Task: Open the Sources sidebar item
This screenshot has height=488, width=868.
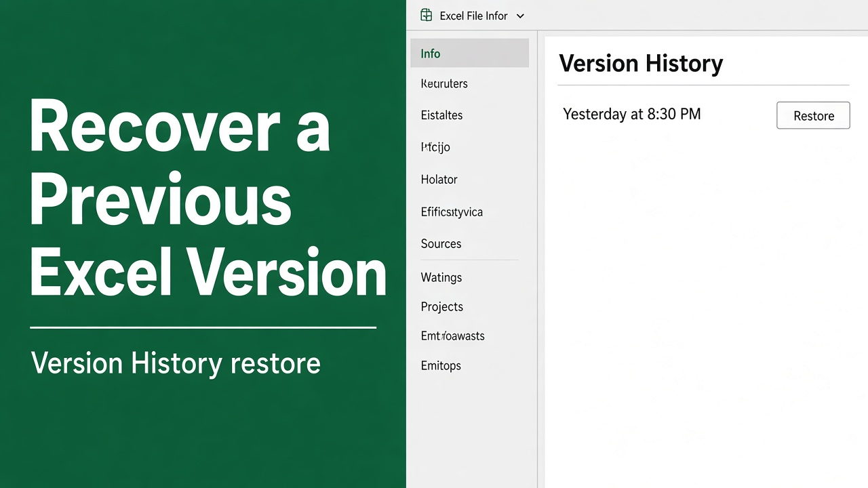Action: (441, 244)
